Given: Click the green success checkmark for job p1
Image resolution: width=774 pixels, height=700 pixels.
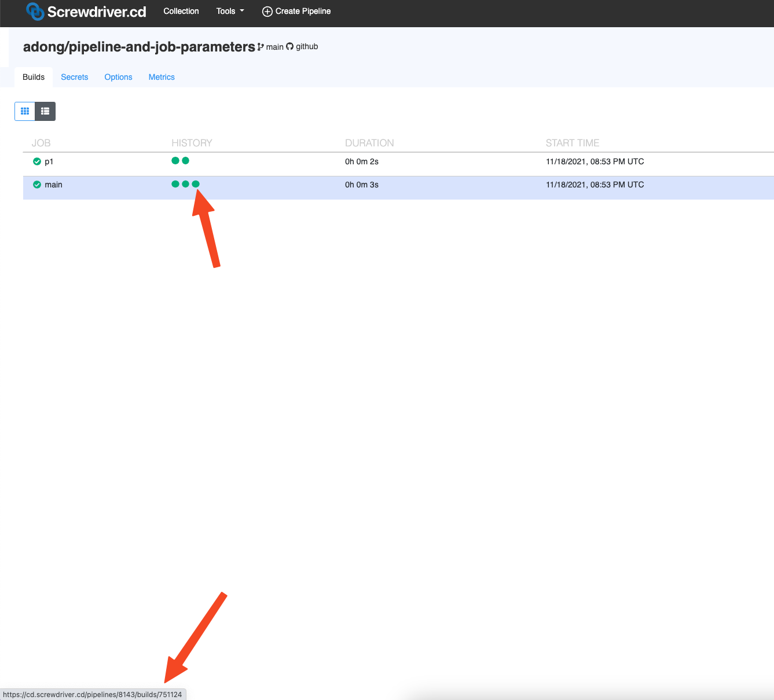Looking at the screenshot, I should tap(36, 161).
